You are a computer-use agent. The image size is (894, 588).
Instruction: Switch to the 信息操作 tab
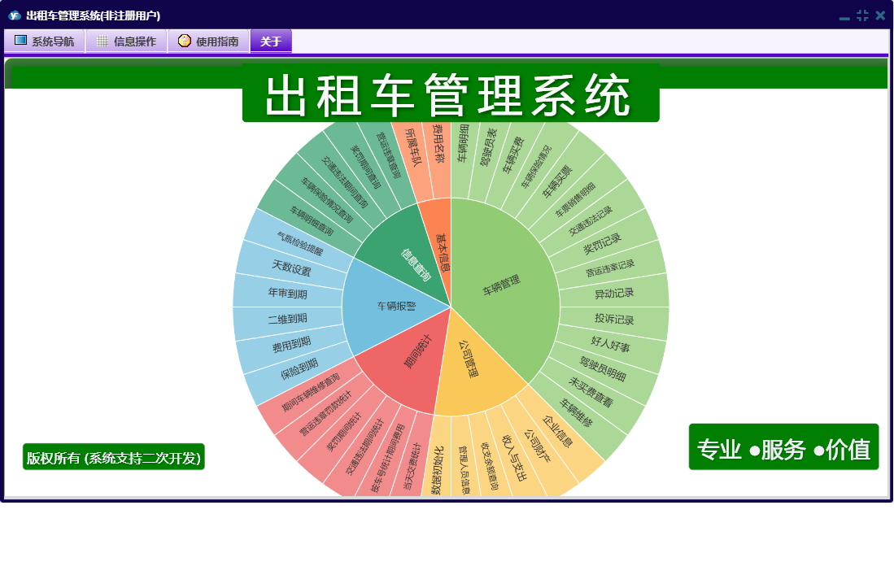126,41
